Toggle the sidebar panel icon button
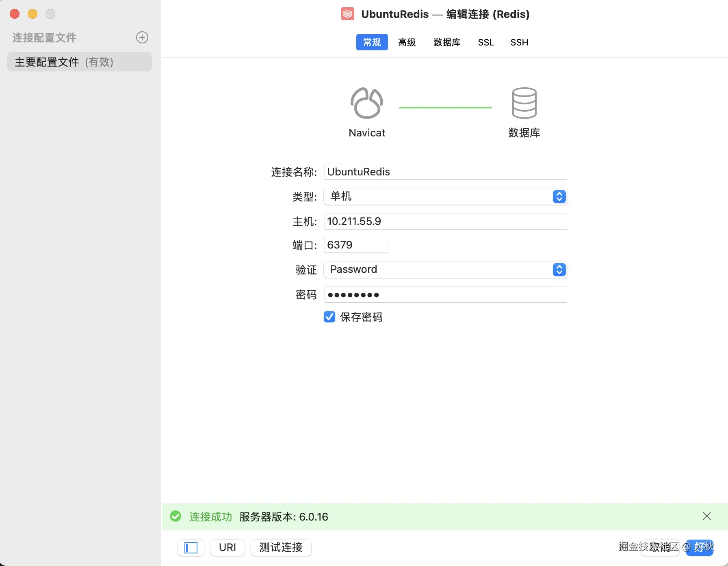The image size is (728, 566). coord(191,547)
